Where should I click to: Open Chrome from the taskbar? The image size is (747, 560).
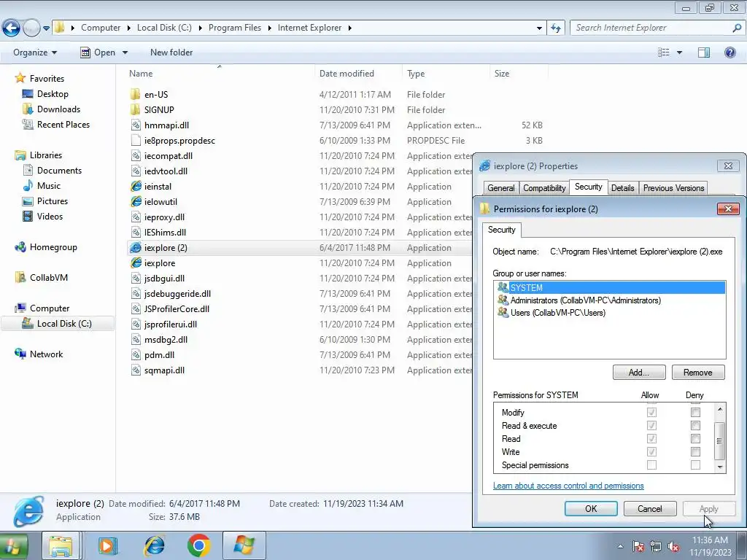(198, 545)
